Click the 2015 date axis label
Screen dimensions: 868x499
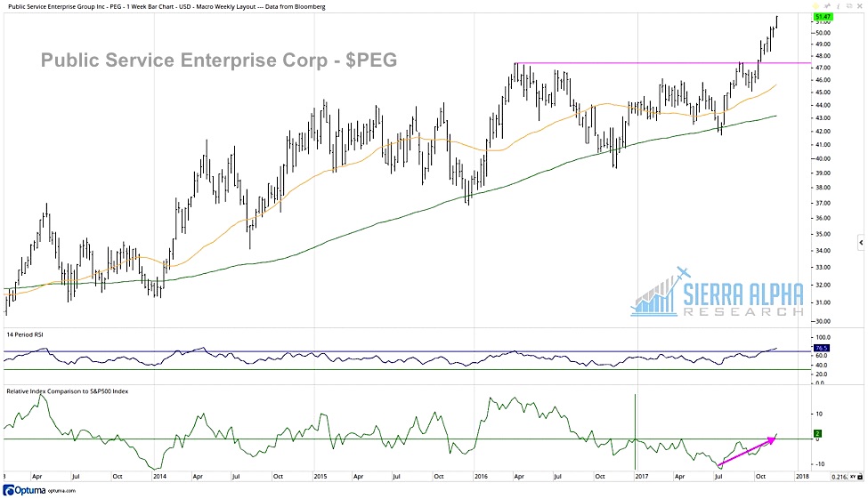tap(320, 477)
